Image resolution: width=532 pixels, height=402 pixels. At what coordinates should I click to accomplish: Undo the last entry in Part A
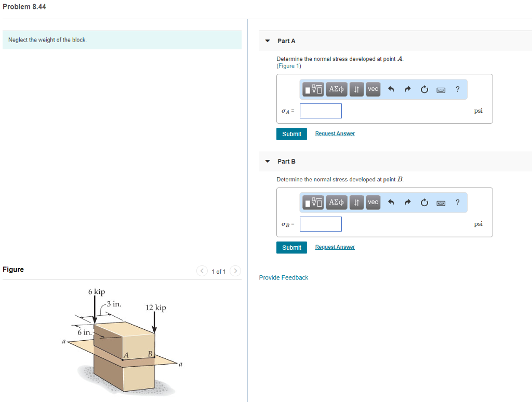391,89
